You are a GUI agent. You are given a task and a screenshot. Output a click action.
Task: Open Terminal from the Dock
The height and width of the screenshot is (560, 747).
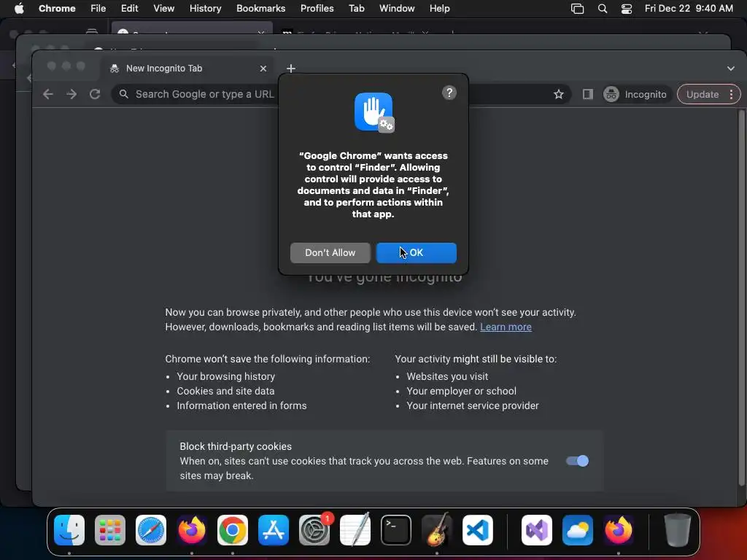click(x=396, y=529)
